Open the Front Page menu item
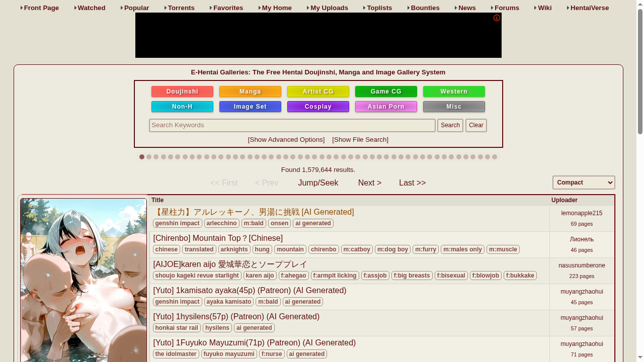 coord(41,8)
